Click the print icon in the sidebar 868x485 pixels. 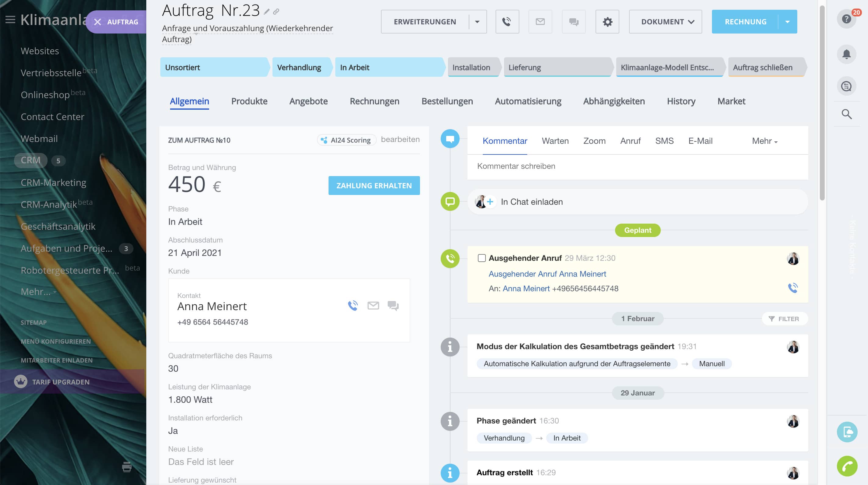pos(127,466)
